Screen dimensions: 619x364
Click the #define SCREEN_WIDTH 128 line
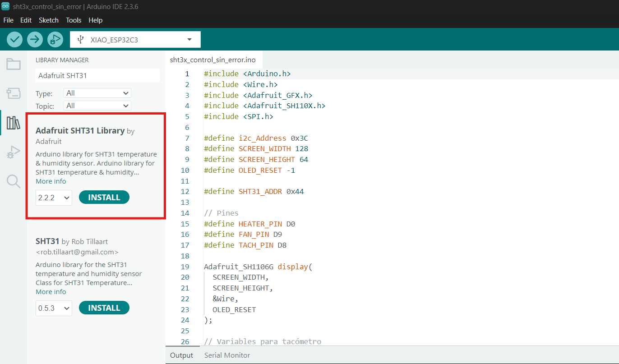coord(256,148)
